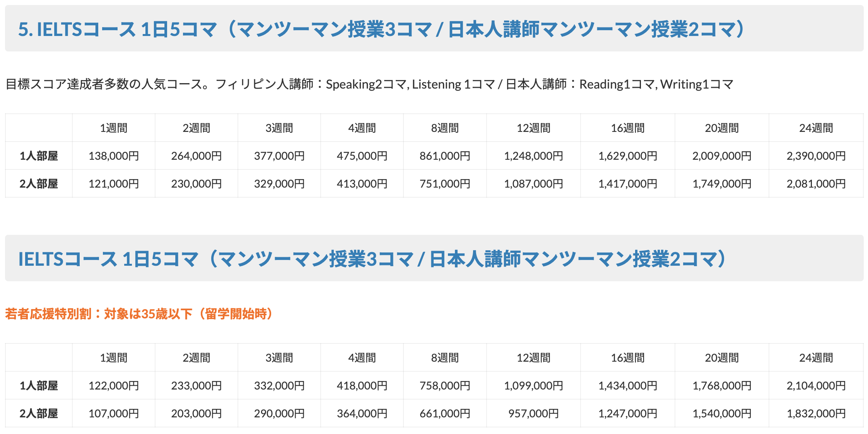Viewport: 868px width, 434px height.
Task: Select the 122,000円 discounted single-room price
Action: (x=114, y=386)
